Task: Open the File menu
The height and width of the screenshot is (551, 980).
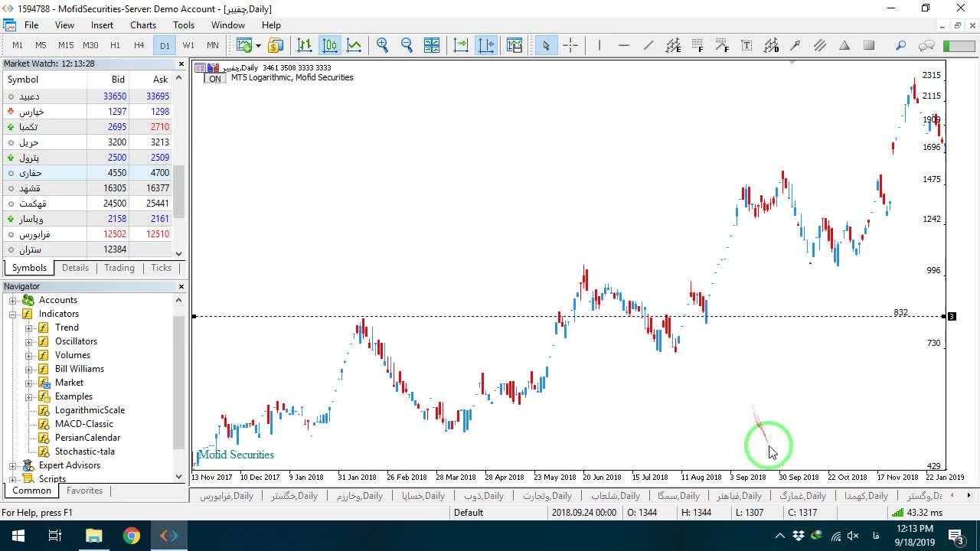Action: (x=31, y=25)
